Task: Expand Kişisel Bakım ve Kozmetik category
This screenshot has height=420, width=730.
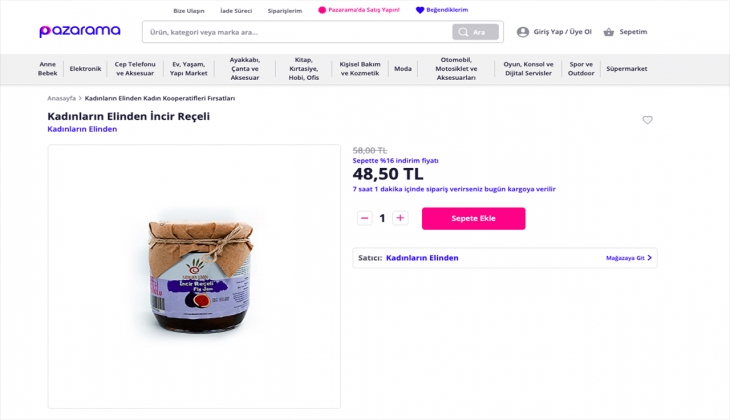Action: point(360,69)
